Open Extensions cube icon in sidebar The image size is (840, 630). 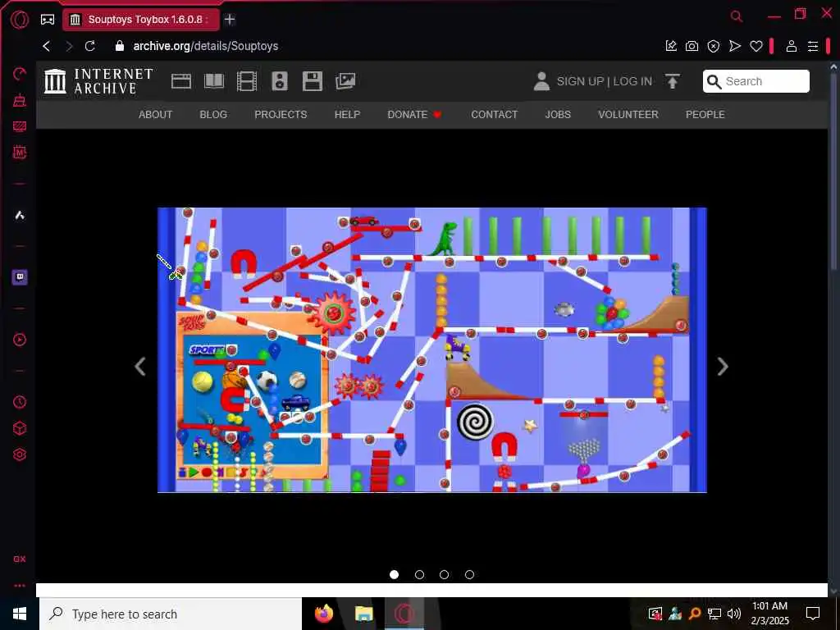pos(20,428)
